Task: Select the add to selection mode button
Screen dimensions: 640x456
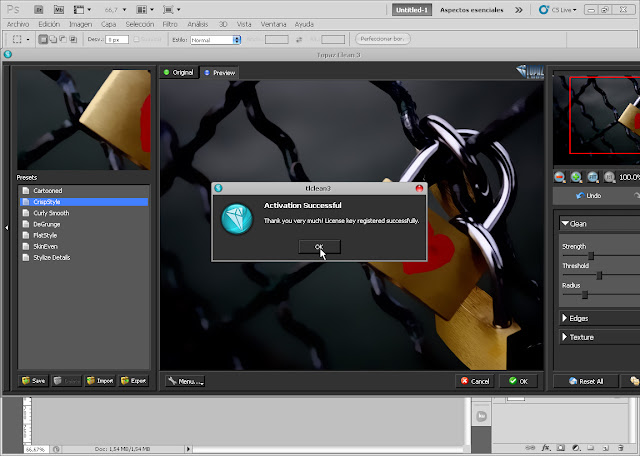Action: click(x=53, y=39)
